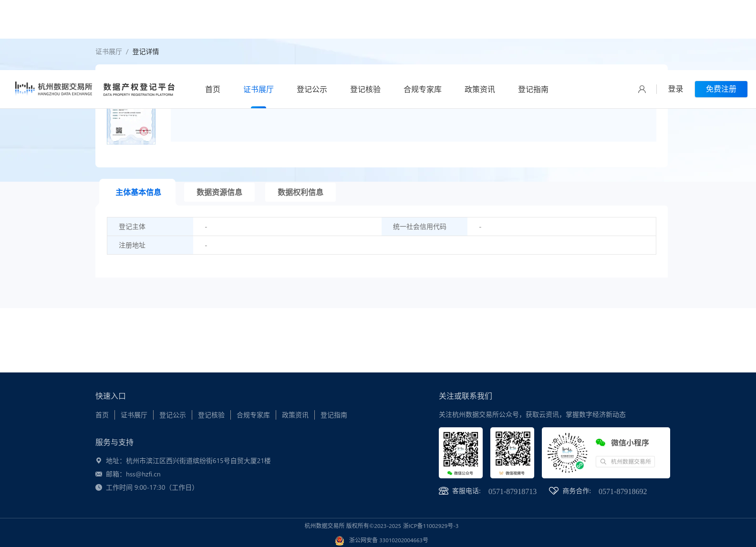The width and height of the screenshot is (756, 547).
Task: Click the 服务与支持 footer heading
Action: click(114, 442)
